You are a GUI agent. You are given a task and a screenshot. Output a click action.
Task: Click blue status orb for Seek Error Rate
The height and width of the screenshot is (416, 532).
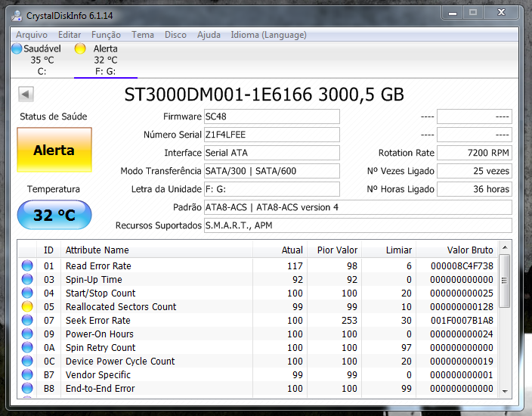coord(27,320)
